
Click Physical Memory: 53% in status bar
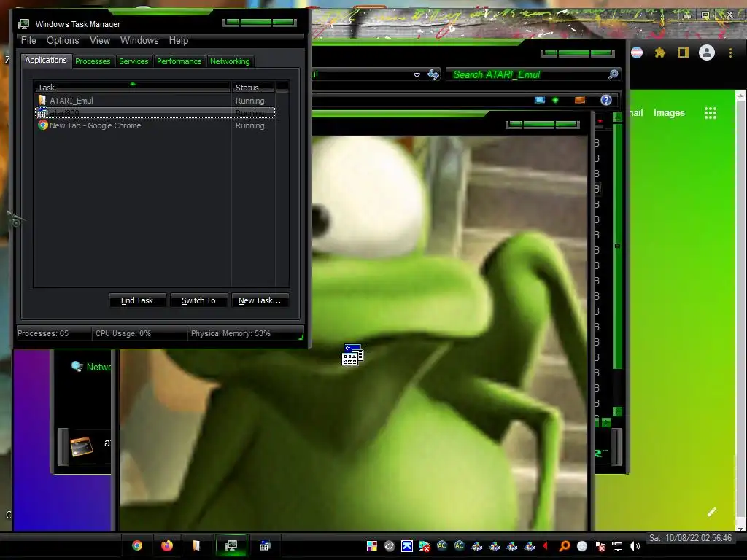coord(231,333)
